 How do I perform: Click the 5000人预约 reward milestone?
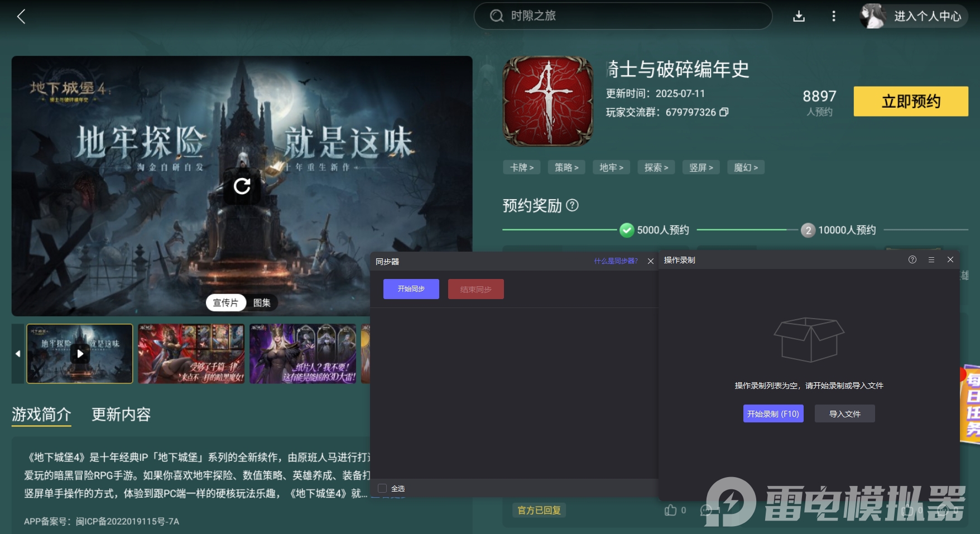click(655, 230)
